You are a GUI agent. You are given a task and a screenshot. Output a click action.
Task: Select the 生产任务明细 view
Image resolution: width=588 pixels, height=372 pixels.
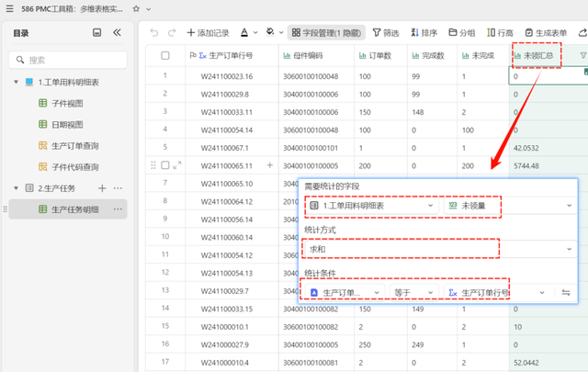click(68, 209)
